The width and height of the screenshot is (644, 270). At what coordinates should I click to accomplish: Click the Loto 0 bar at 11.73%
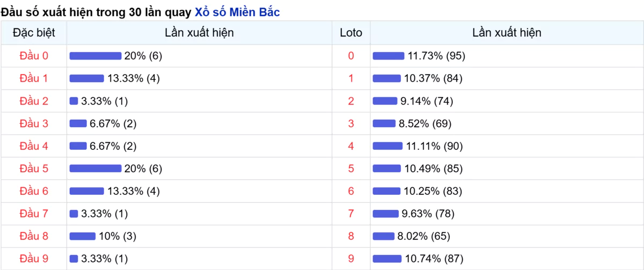[x=389, y=56]
